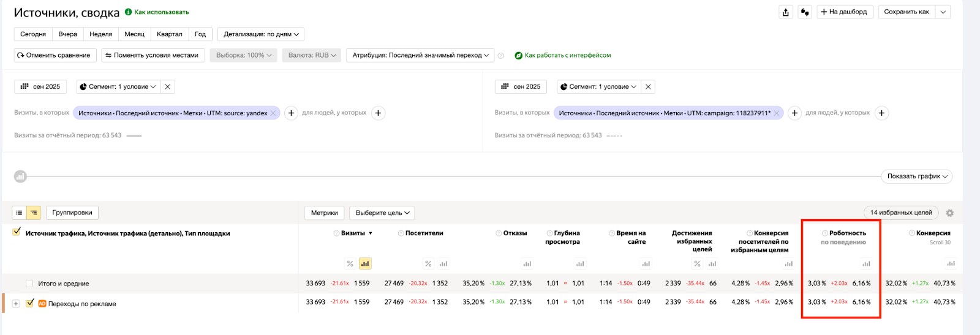The width and height of the screenshot is (980, 335).
Task: Toggle chart display for Visits column
Action: click(x=365, y=264)
